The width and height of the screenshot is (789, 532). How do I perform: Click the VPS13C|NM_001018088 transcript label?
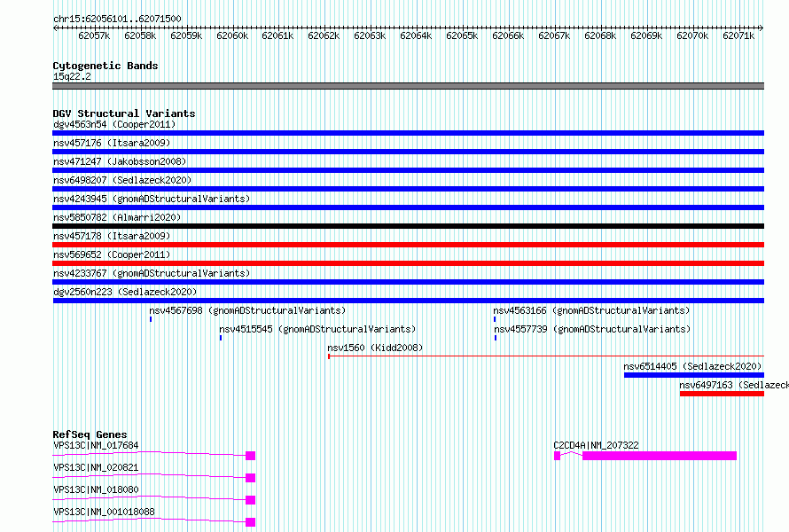(104, 512)
